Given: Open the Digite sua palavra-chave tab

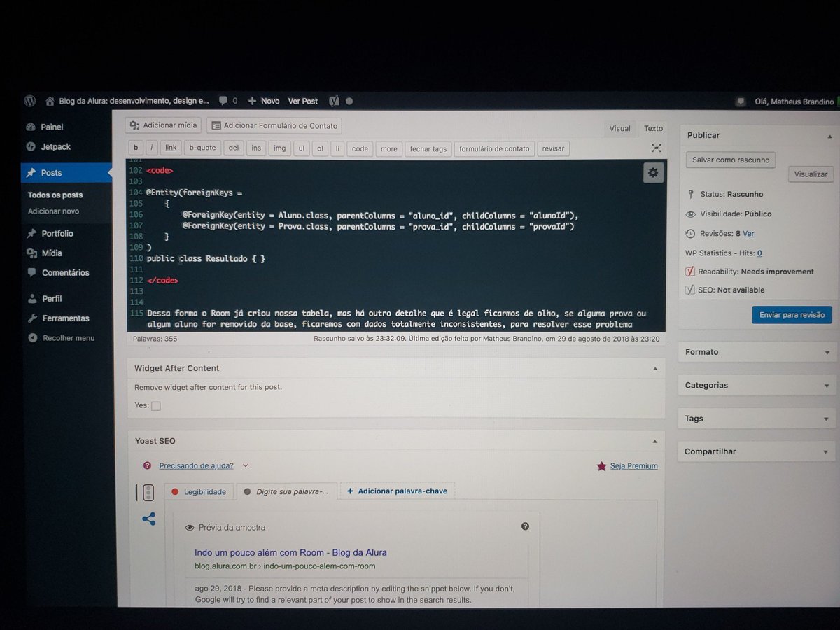Looking at the screenshot, I should tap(286, 492).
